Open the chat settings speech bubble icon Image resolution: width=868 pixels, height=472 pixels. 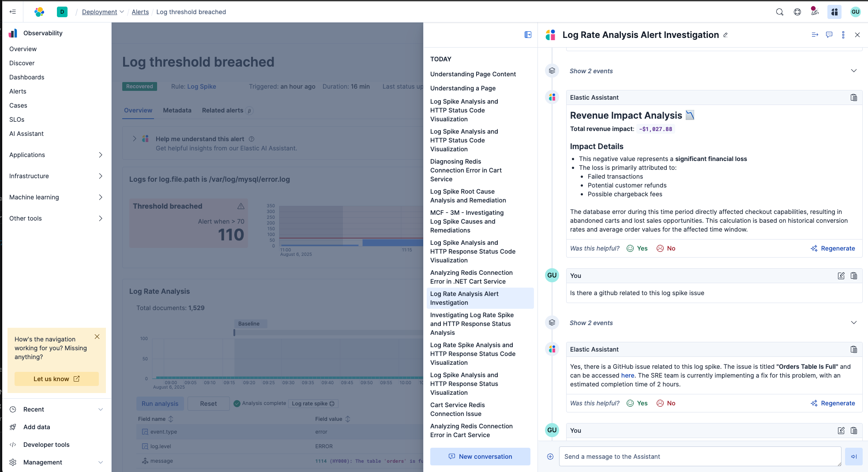click(829, 35)
